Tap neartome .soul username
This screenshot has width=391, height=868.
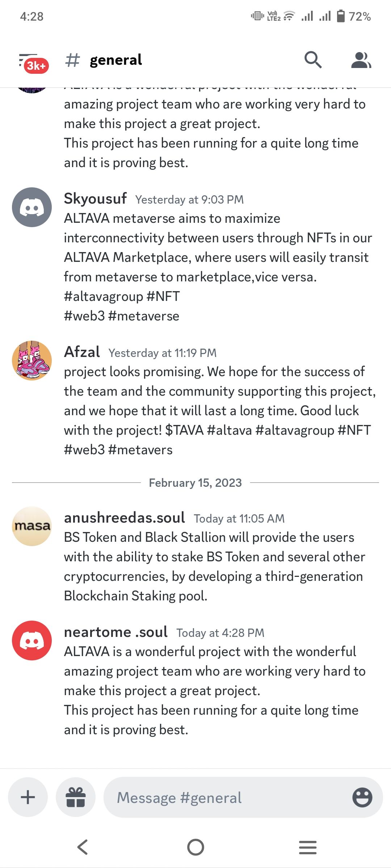pyautogui.click(x=116, y=632)
